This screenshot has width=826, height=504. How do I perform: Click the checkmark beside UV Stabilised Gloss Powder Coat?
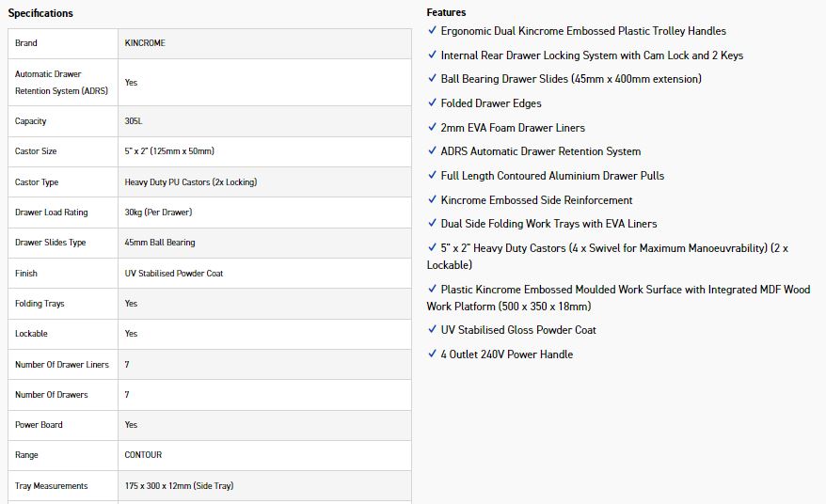pyautogui.click(x=432, y=329)
